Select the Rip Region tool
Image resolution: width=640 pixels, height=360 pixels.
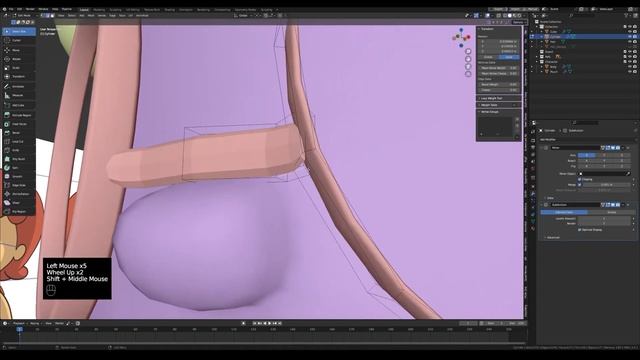[19, 211]
